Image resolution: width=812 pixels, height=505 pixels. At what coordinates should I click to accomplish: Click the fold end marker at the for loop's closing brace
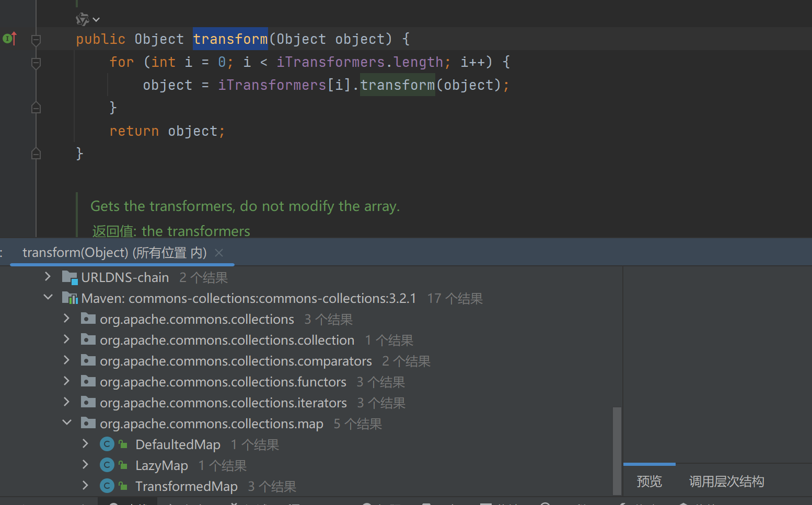click(36, 108)
